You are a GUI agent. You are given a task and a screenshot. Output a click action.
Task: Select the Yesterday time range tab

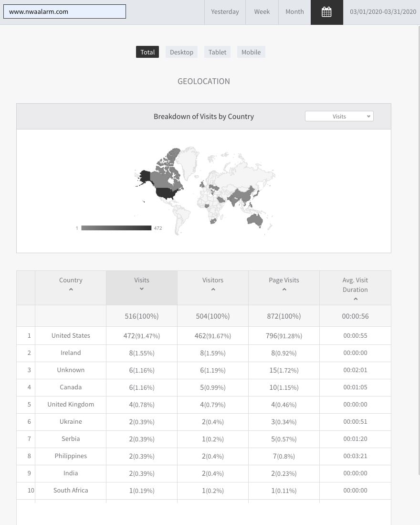click(x=225, y=12)
